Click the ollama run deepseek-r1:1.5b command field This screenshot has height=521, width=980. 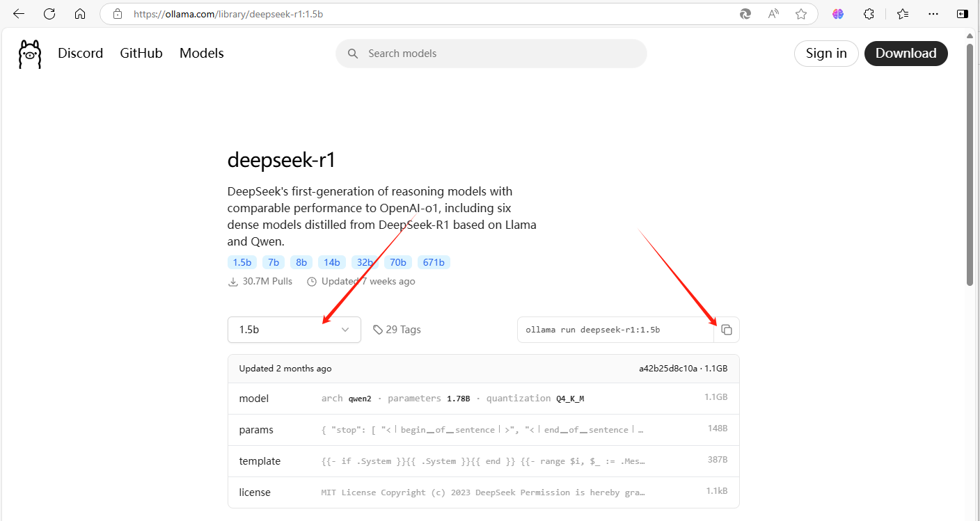(616, 330)
